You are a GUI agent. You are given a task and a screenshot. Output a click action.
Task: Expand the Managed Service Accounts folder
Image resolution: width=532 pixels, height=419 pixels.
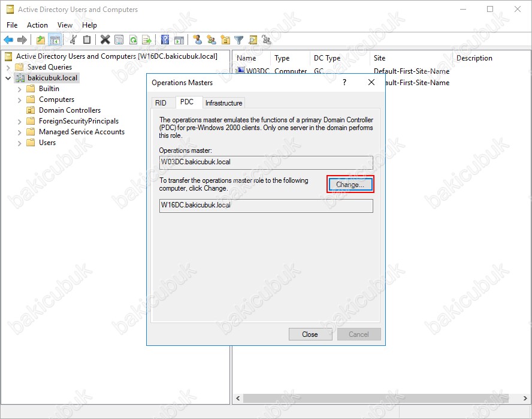click(x=19, y=132)
